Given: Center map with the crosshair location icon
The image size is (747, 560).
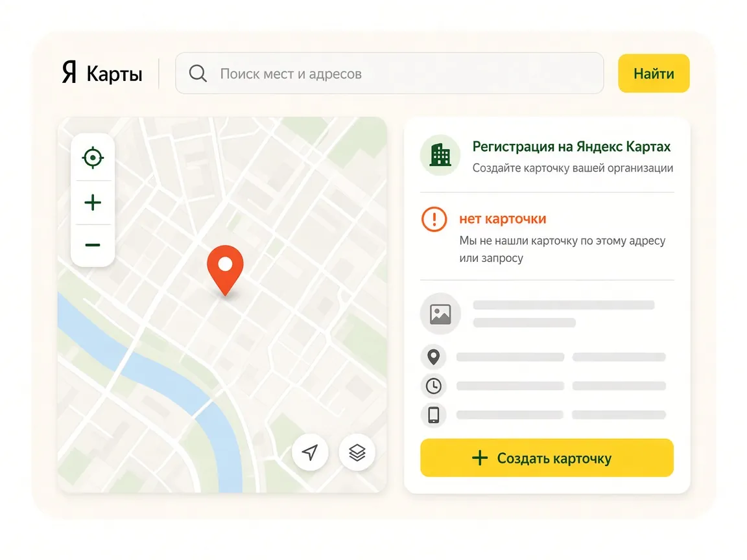Looking at the screenshot, I should [x=93, y=157].
